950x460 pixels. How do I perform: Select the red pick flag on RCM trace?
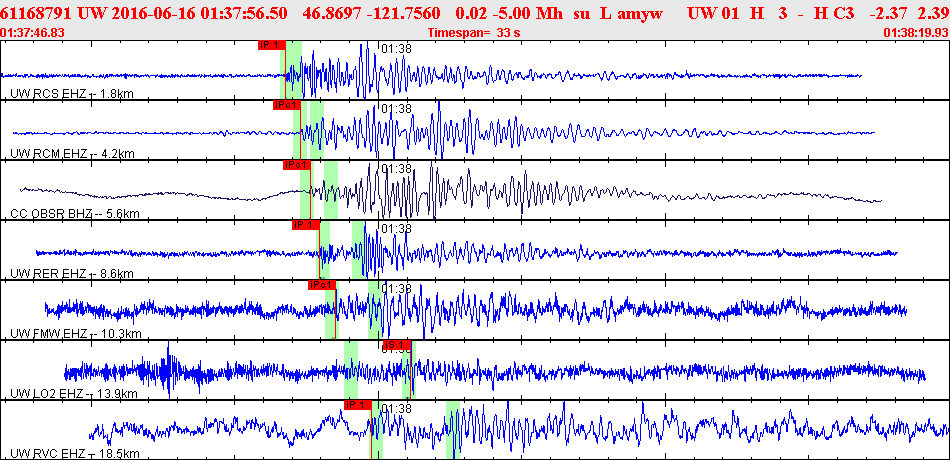pos(286,105)
